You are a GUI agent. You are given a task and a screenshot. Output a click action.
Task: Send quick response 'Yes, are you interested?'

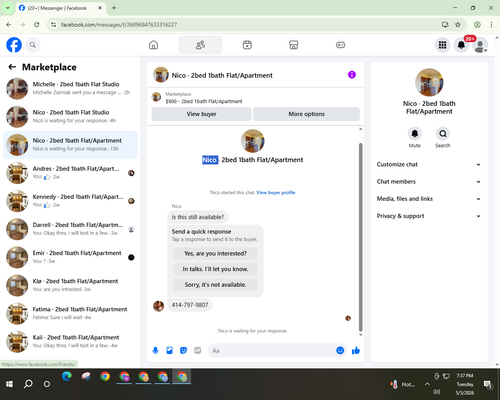(215, 254)
